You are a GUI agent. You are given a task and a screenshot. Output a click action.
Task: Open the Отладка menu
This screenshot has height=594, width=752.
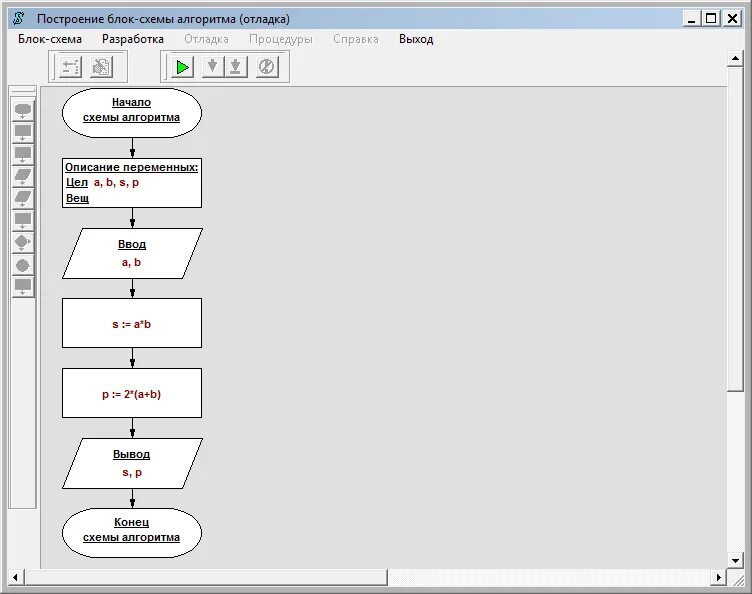(206, 39)
